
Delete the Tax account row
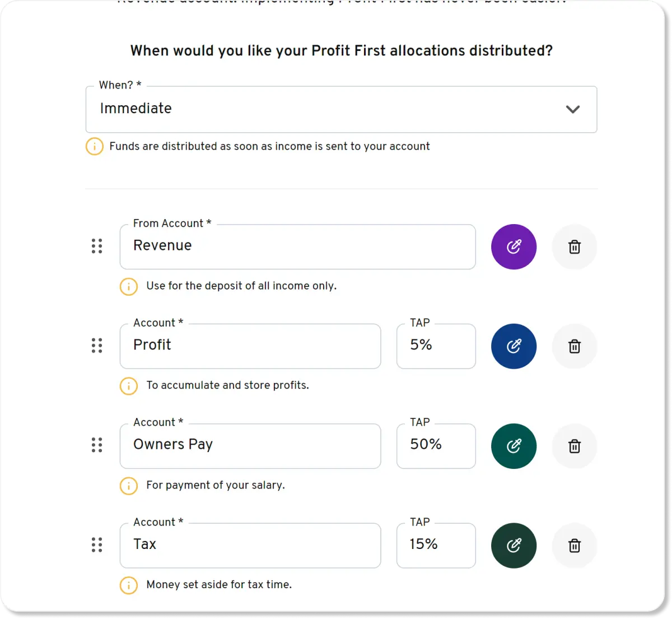pyautogui.click(x=575, y=545)
